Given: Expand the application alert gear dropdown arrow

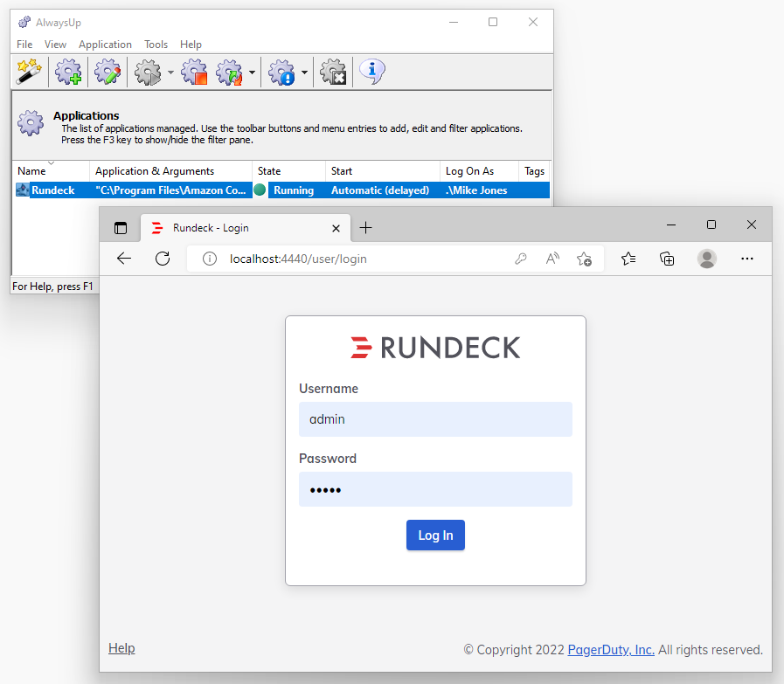Looking at the screenshot, I should click(304, 73).
